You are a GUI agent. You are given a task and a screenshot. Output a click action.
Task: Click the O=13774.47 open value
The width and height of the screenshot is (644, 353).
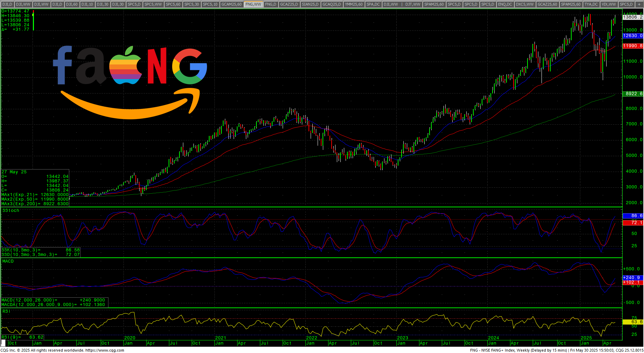pos(15,11)
